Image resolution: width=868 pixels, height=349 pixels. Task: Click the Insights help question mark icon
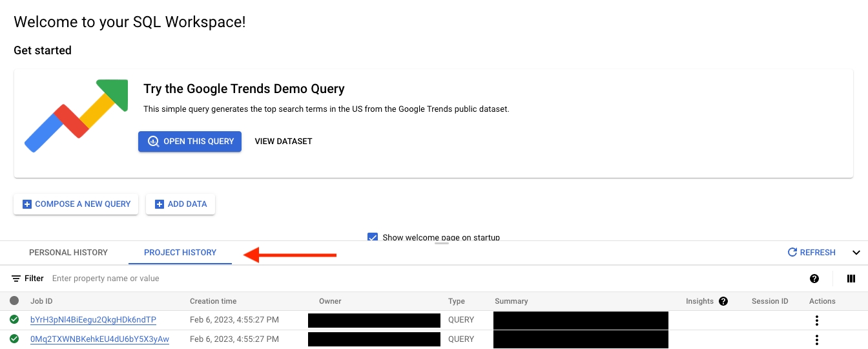pyautogui.click(x=723, y=301)
